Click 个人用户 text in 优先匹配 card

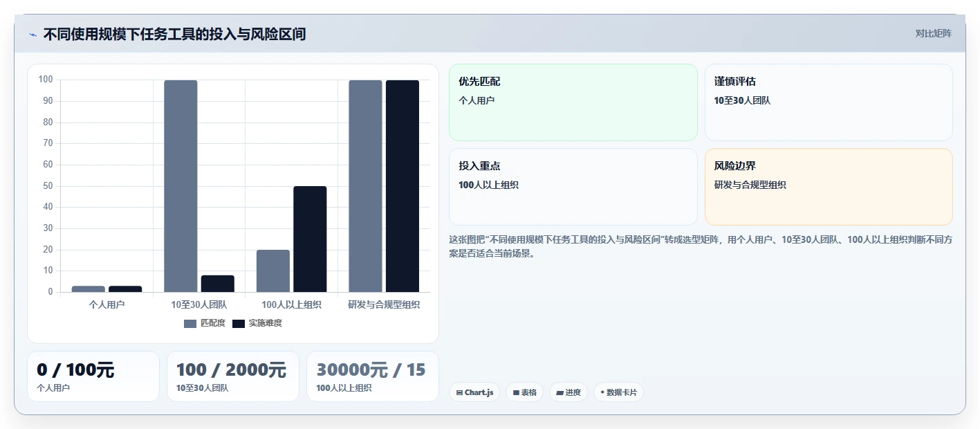click(x=477, y=100)
